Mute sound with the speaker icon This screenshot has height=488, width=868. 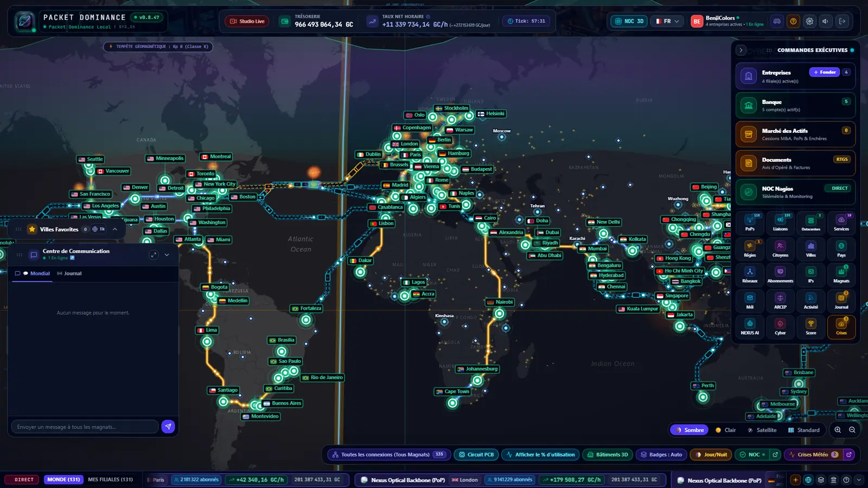(x=826, y=21)
